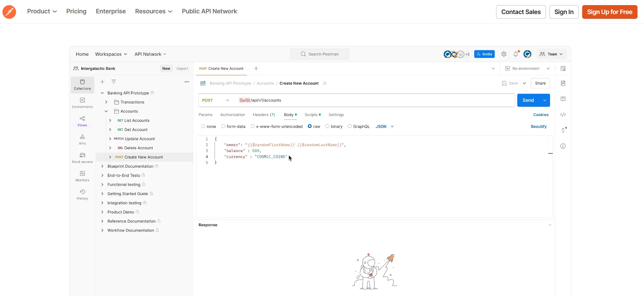
Task: Collapse the Response panel chevron
Action: coord(550,225)
